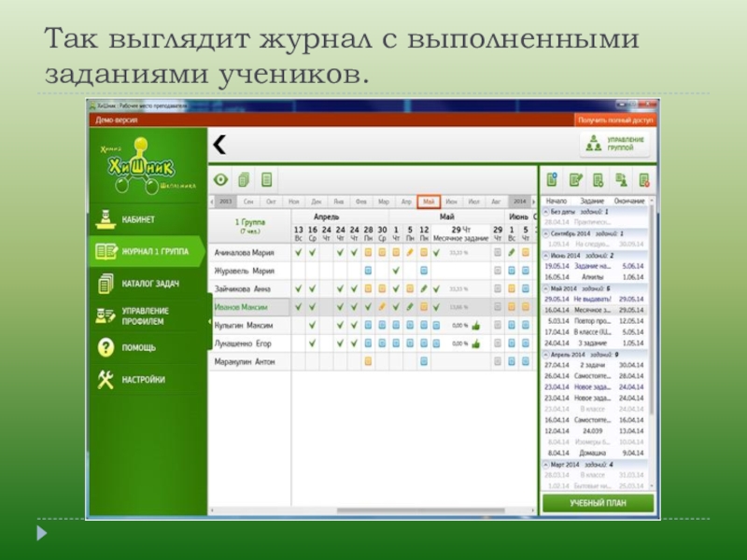Click the stacked pages icon in journal toolbar
Screen dimensions: 747x560
(244, 179)
